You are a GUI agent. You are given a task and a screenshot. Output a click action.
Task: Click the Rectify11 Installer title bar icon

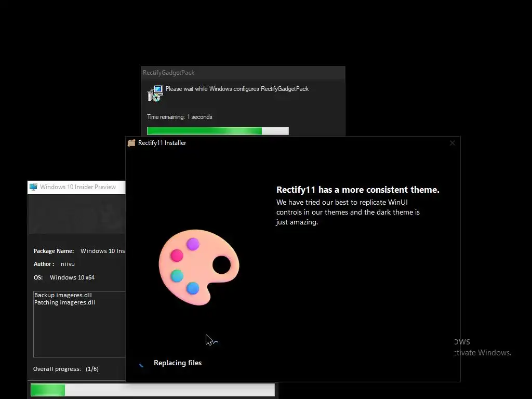click(x=131, y=143)
